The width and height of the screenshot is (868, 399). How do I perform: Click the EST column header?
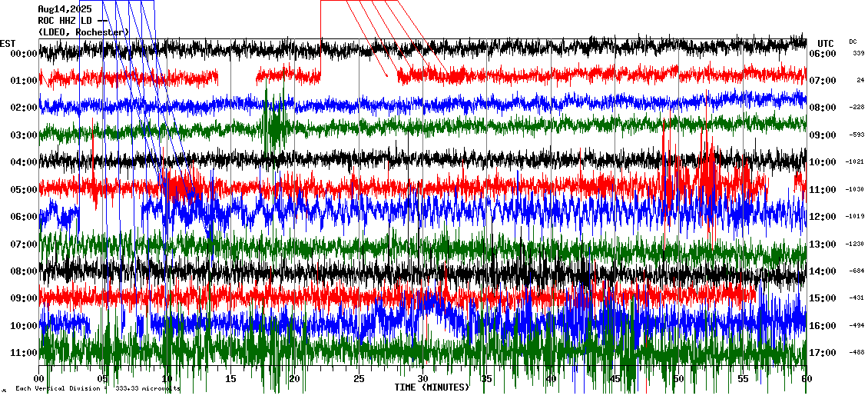[8, 43]
